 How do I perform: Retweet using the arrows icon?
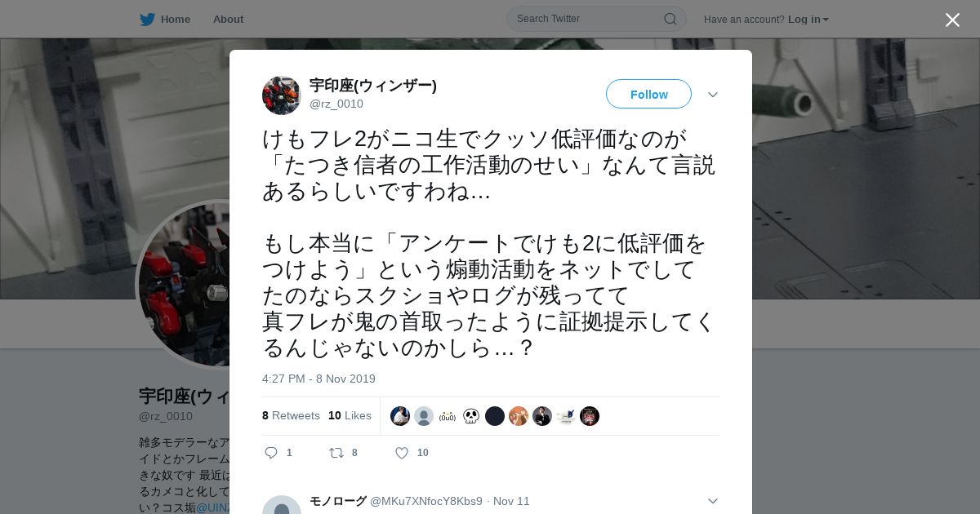click(336, 453)
